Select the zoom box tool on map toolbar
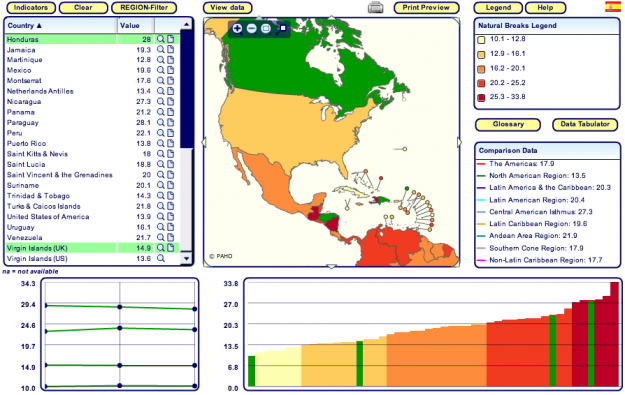 tap(266, 29)
